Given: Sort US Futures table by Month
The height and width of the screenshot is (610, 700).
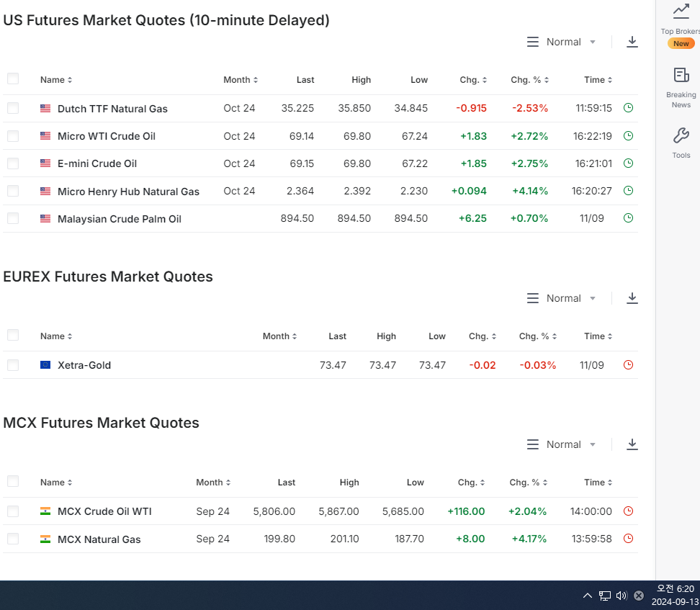Looking at the screenshot, I should 241,80.
